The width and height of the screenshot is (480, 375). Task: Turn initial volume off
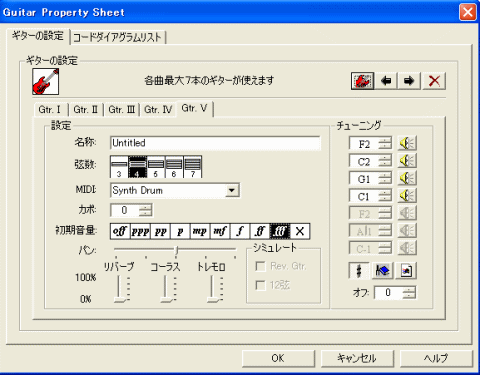tap(120, 231)
